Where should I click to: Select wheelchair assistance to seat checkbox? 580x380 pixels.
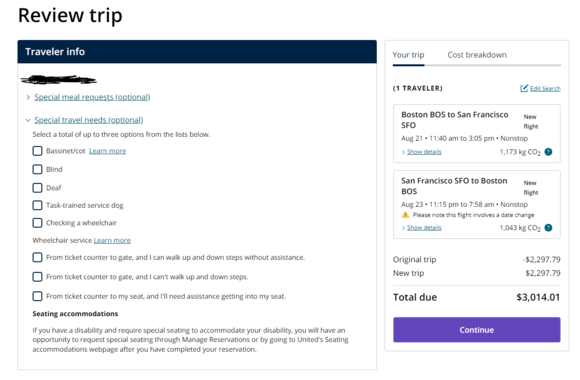(x=37, y=296)
